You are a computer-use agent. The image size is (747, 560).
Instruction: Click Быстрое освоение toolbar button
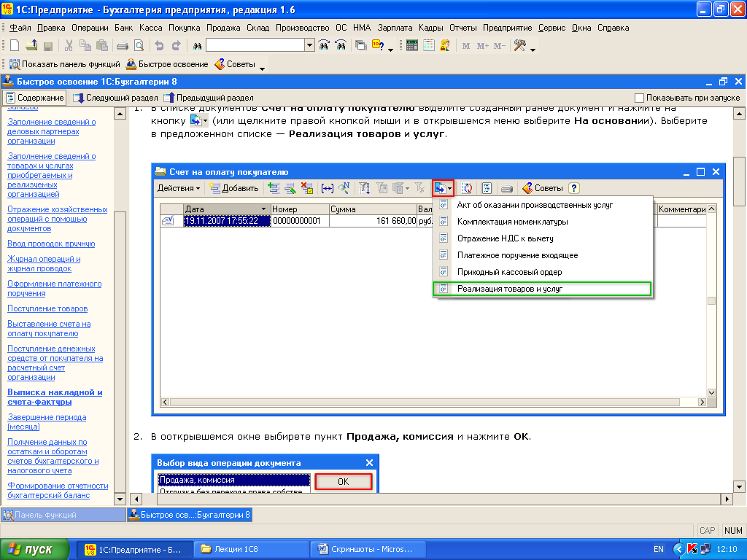click(x=167, y=64)
